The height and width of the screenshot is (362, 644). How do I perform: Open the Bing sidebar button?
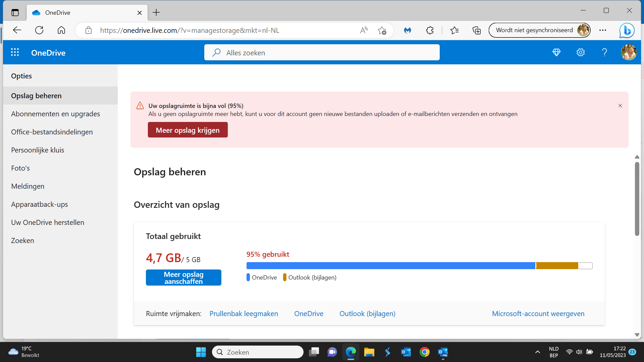click(627, 31)
